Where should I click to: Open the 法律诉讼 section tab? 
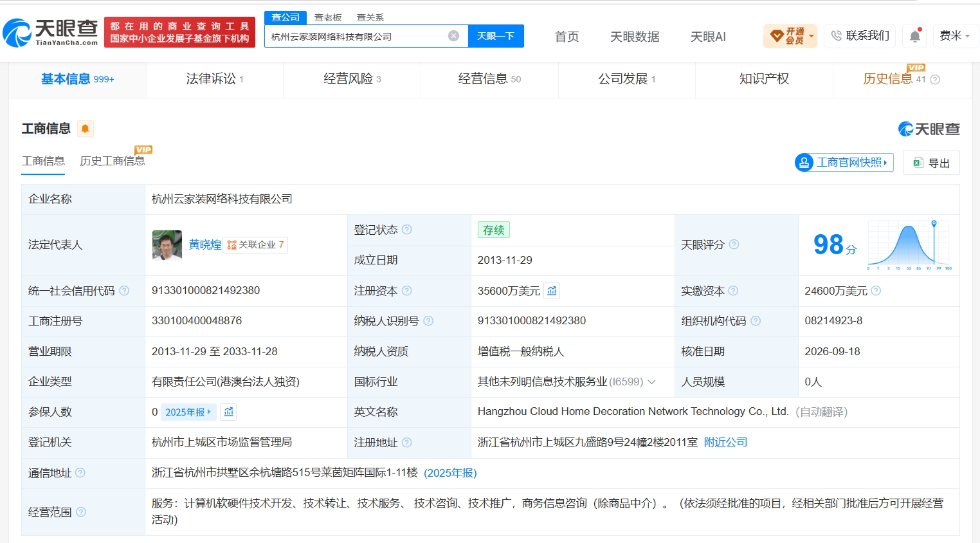[x=215, y=79]
